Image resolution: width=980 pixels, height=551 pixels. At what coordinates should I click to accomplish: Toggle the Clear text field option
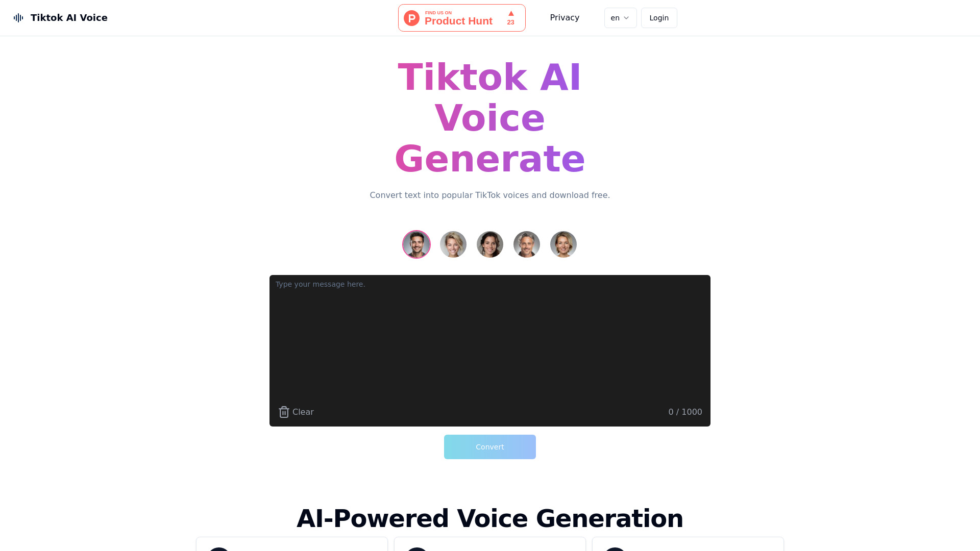coord(296,412)
